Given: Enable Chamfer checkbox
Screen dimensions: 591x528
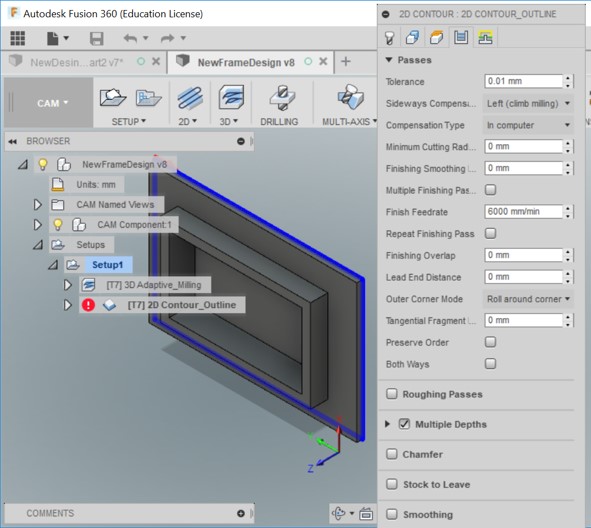Looking at the screenshot, I should (392, 454).
